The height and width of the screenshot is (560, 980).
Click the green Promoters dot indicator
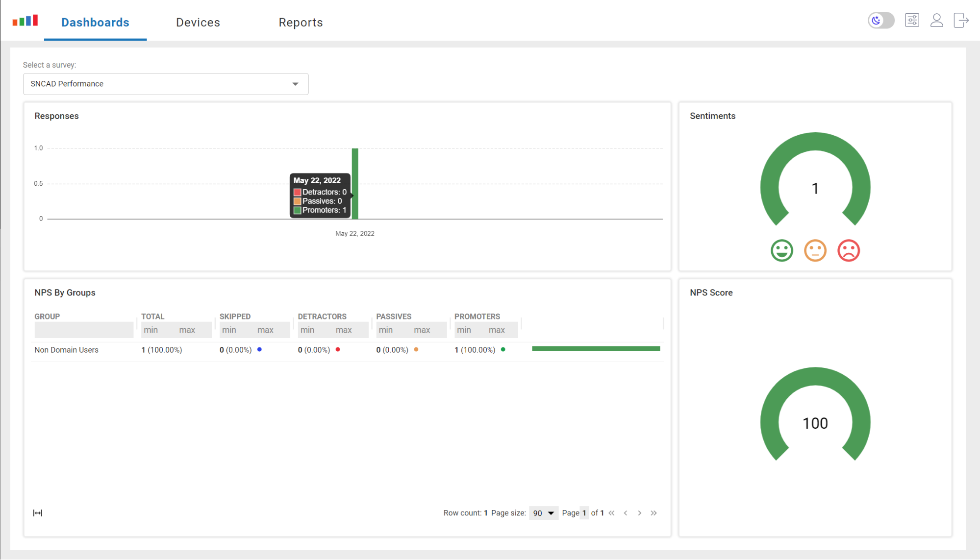coord(503,349)
